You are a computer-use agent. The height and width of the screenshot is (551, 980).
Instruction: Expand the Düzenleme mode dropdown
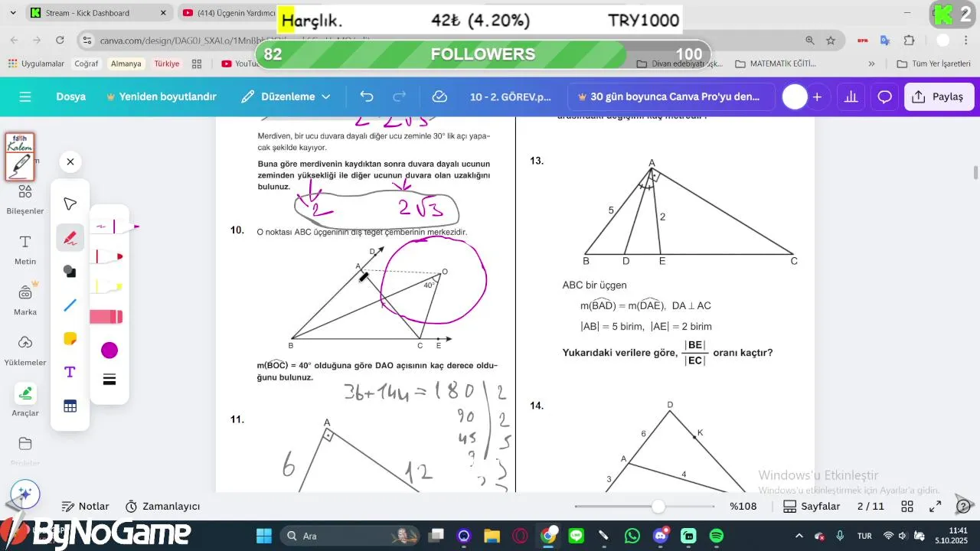click(x=286, y=97)
